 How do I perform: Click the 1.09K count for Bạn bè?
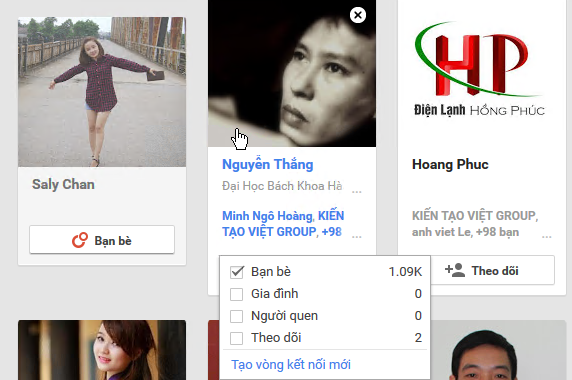click(405, 272)
